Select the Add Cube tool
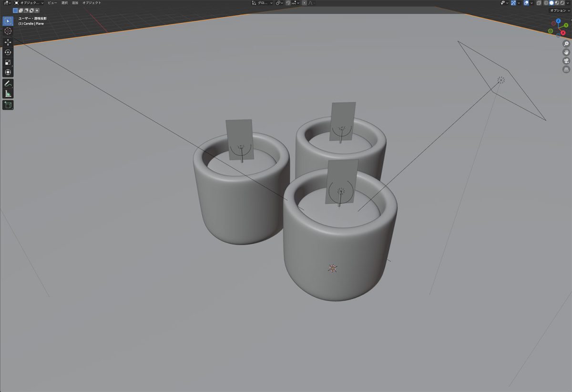Screen dimensions: 572x392 pos(8,105)
